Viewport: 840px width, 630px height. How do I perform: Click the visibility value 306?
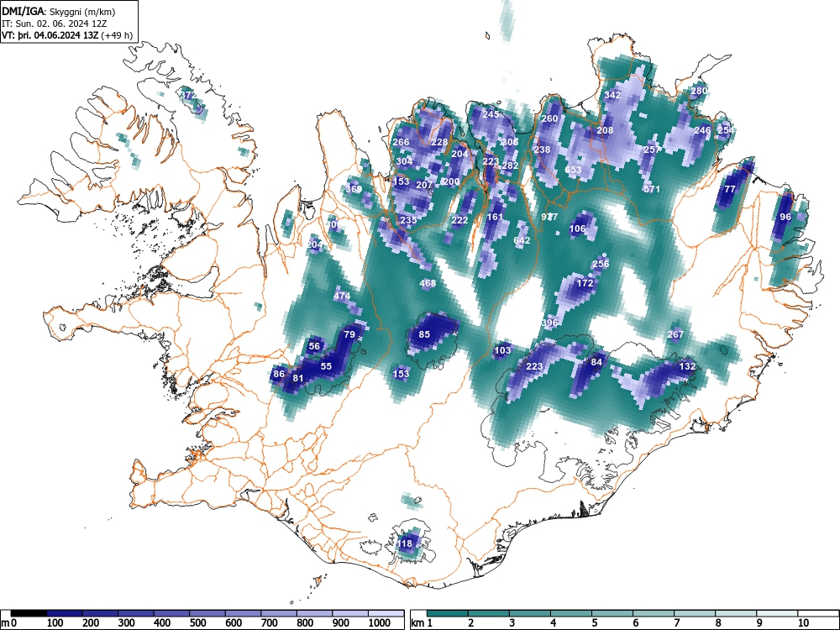[x=510, y=142]
